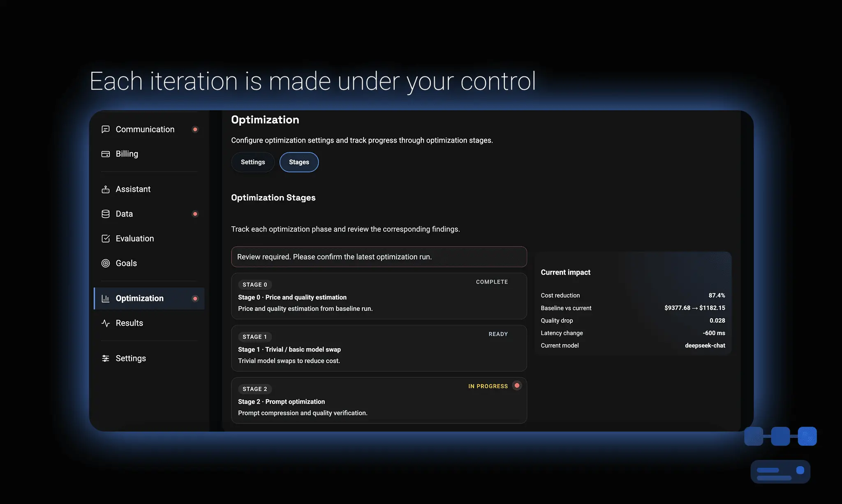Click the Billing card icon
Viewport: 842px width, 504px height.
pyautogui.click(x=106, y=154)
